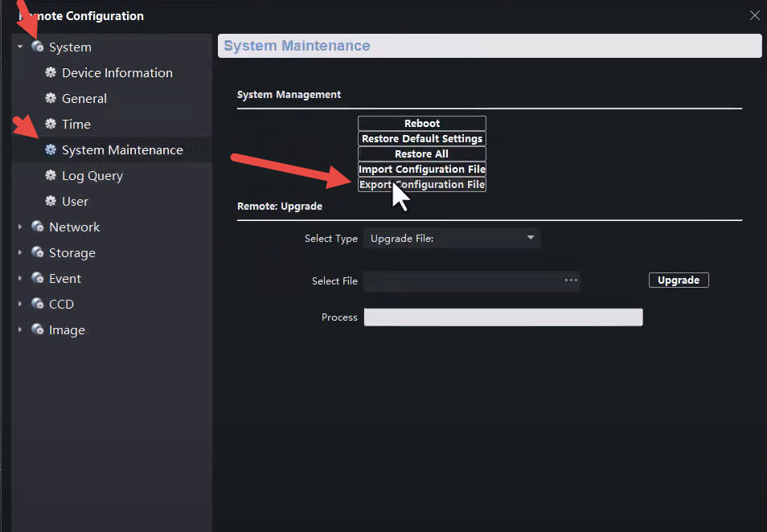Image resolution: width=767 pixels, height=532 pixels.
Task: Click the upgrade Process progress bar
Action: point(503,317)
